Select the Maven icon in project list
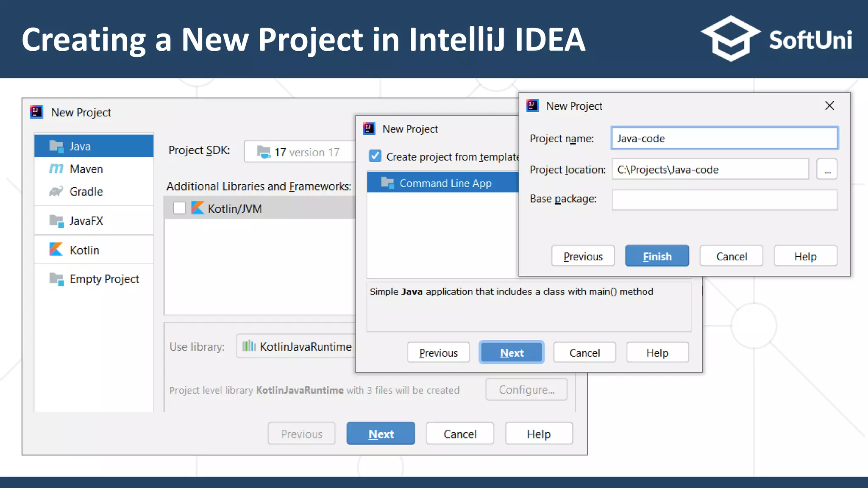 click(x=56, y=169)
